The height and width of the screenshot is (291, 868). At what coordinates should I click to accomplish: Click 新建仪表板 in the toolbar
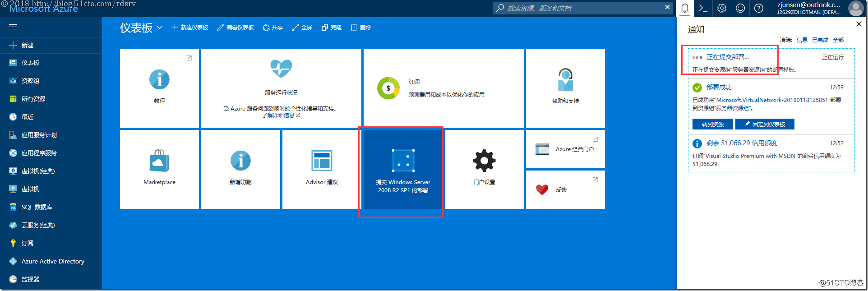(x=190, y=28)
